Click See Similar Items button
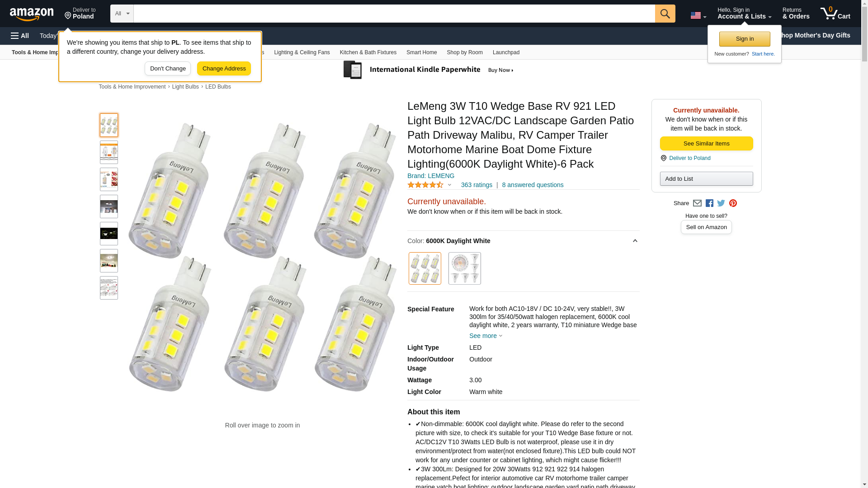Viewport: 868px width, 488px height. 706,144
